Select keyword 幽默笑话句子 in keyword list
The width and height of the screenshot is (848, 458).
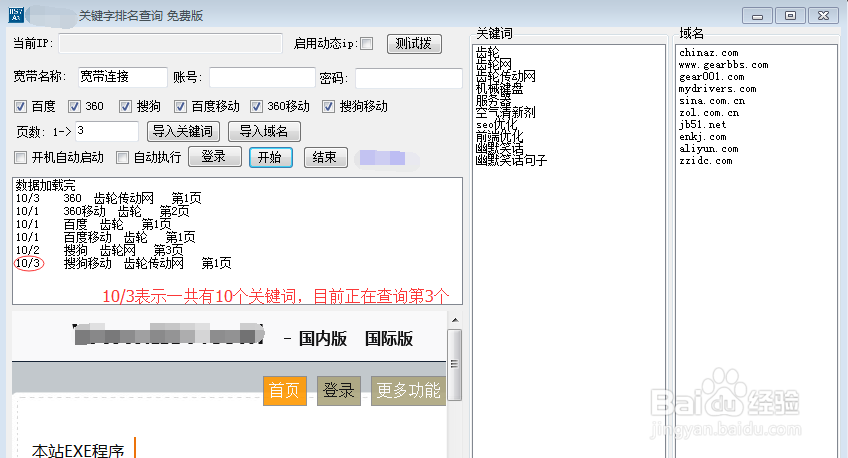[512, 160]
